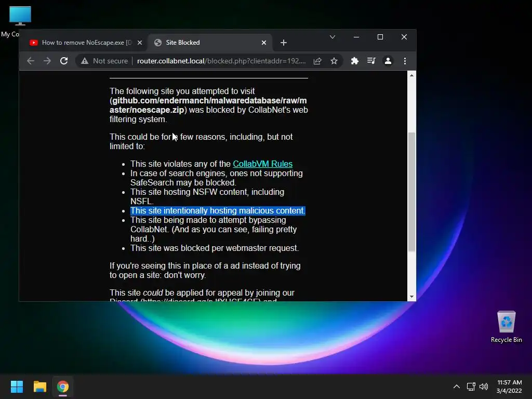Open Chrome's three-dot menu
This screenshot has width=532, height=399.
pos(405,61)
